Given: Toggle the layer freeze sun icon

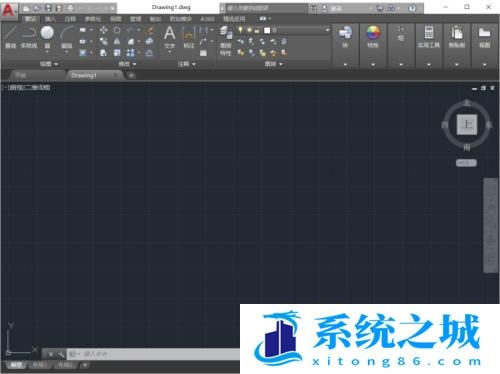Looking at the screenshot, I should click(249, 30).
